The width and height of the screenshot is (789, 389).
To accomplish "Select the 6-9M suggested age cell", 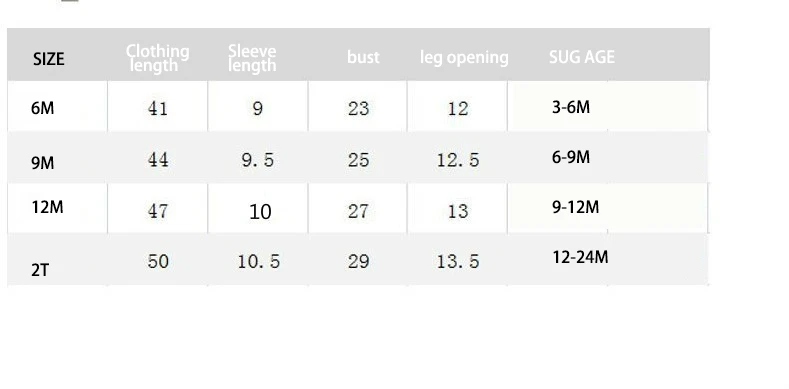I will click(571, 158).
